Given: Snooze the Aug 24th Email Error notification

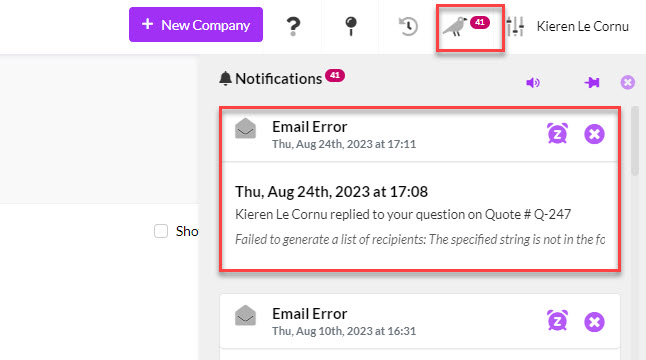Looking at the screenshot, I should 557,133.
